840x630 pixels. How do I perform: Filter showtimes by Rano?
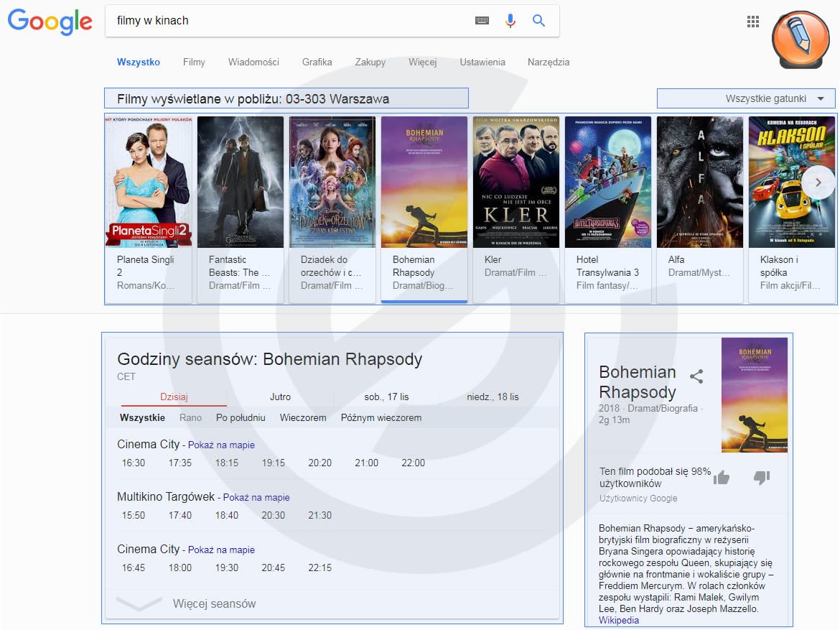[191, 417]
